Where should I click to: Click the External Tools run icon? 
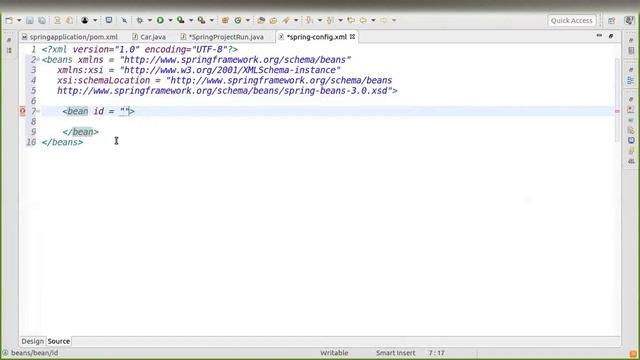pyautogui.click(x=202, y=20)
